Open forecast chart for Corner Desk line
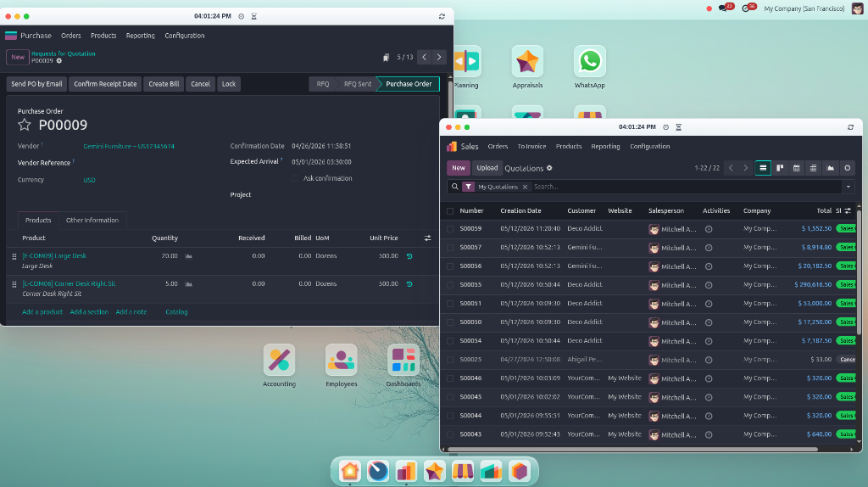868x487 pixels. point(189,283)
